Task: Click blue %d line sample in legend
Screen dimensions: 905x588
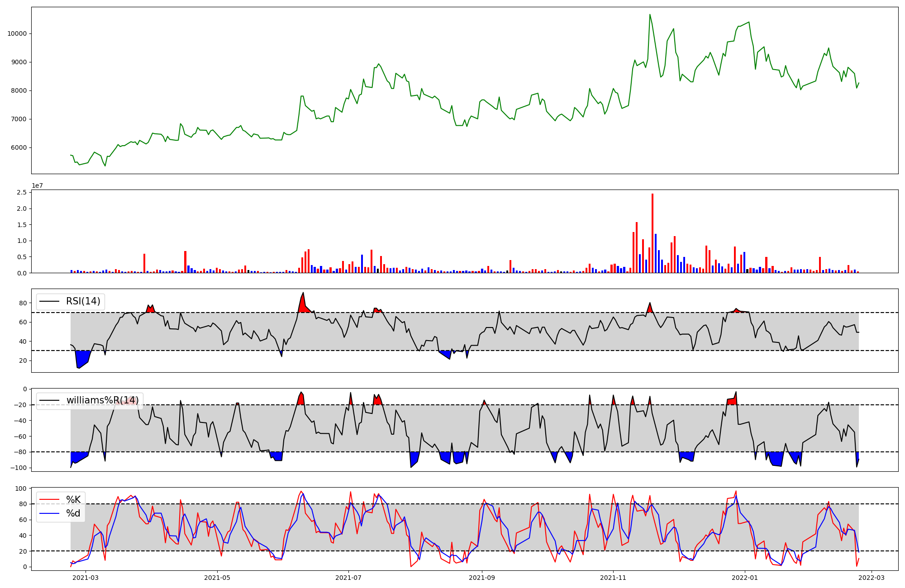Action: [x=50, y=513]
